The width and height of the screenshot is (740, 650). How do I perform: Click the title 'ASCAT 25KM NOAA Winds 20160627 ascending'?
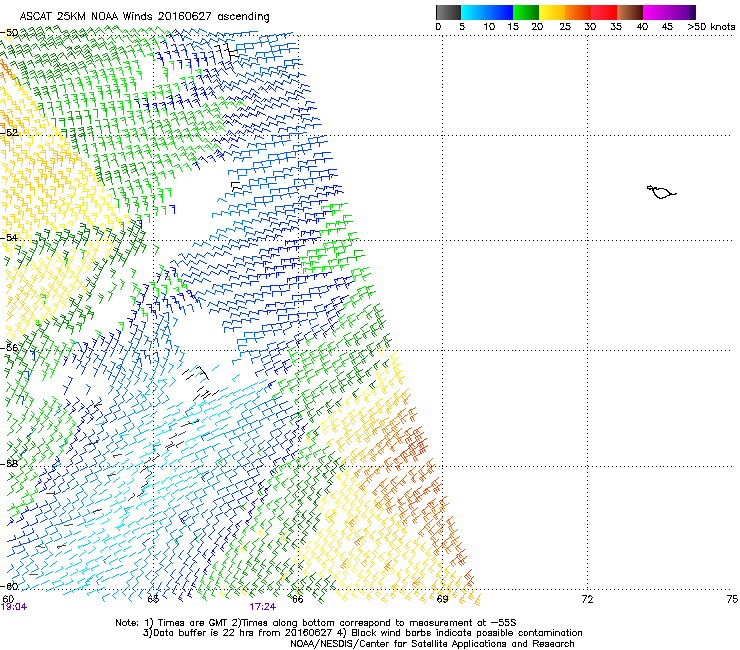click(x=144, y=16)
